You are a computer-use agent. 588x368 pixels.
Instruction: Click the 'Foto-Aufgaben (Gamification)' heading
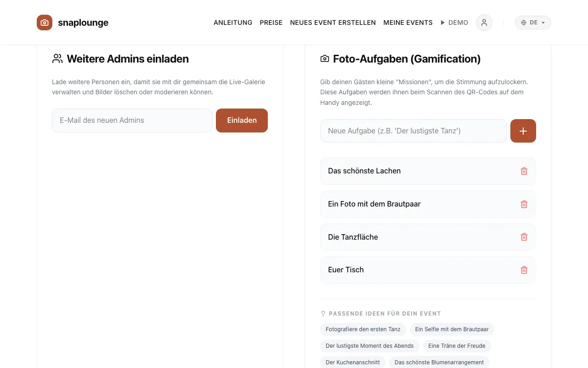pyautogui.click(x=407, y=59)
